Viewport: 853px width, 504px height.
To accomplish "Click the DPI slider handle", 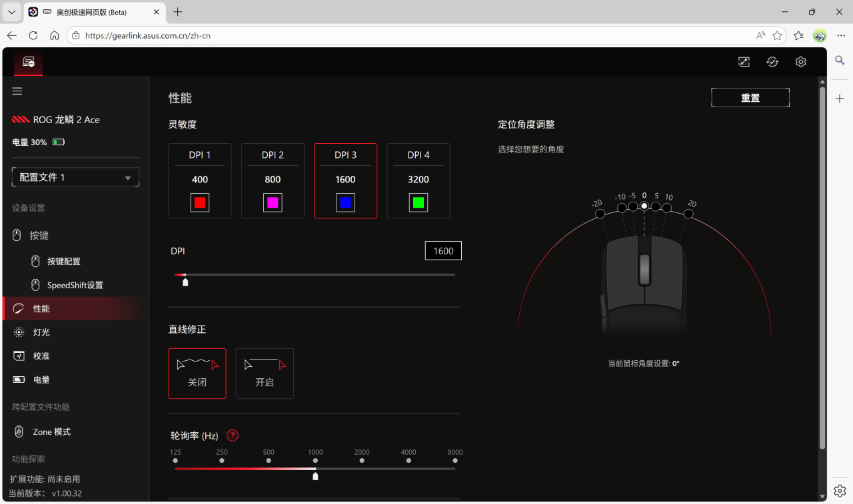I will coord(185,282).
